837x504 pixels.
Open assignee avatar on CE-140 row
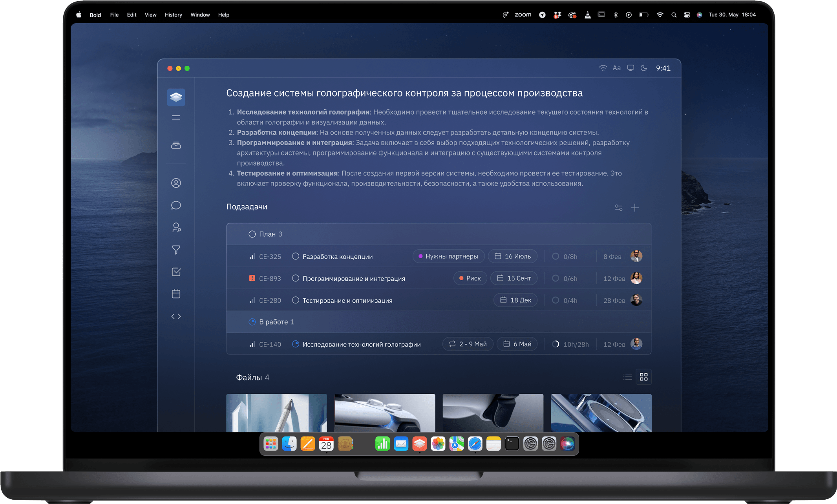click(x=636, y=344)
